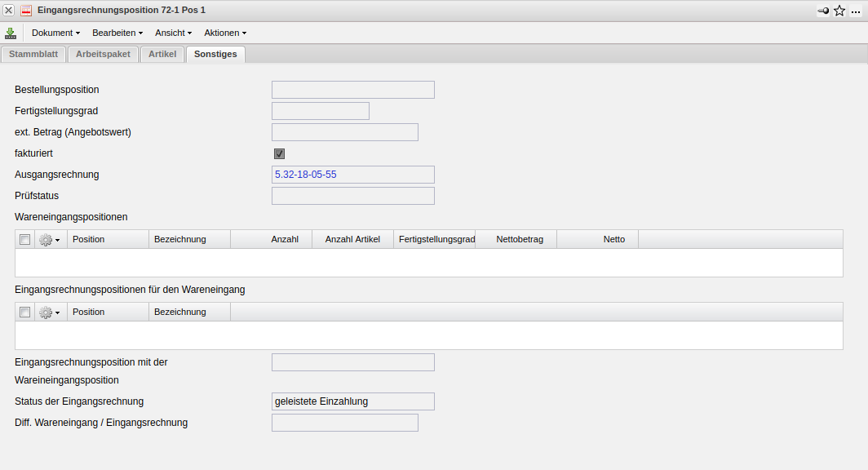This screenshot has height=470, width=868.
Task: Open gear settings in Wareneingangspositionen table
Action: pyautogui.click(x=49, y=240)
